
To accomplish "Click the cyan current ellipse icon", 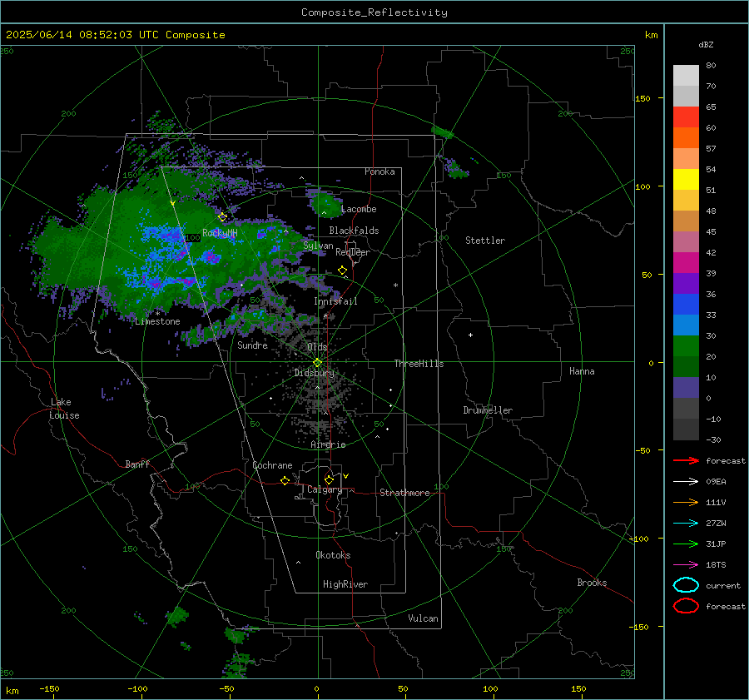I will coord(686,585).
